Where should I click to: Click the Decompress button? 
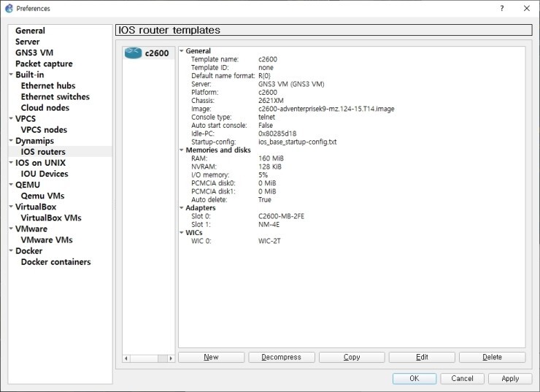pos(282,357)
